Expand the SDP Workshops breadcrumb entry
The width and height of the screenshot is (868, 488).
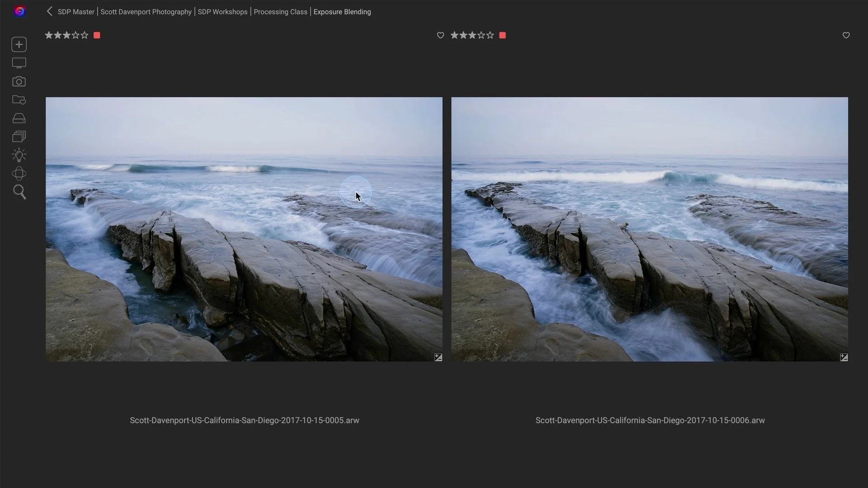click(x=222, y=12)
